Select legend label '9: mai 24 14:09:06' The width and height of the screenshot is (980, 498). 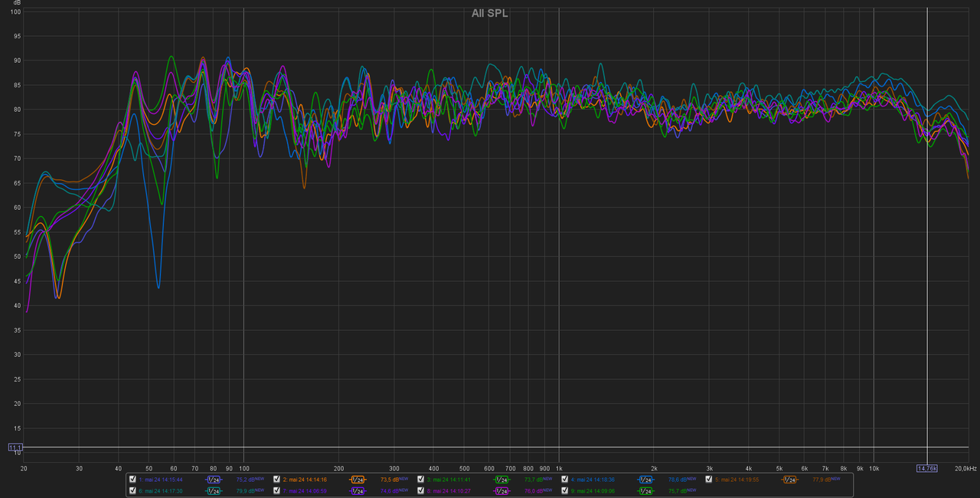pyautogui.click(x=593, y=490)
